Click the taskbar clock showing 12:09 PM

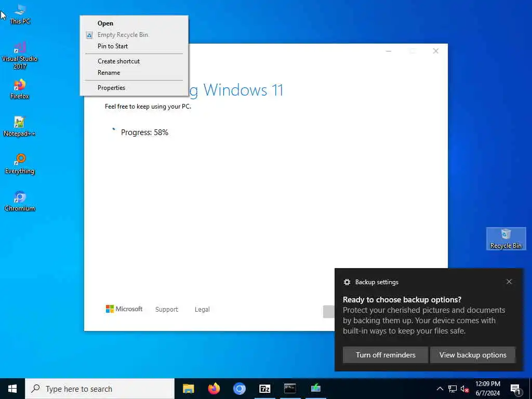tap(487, 389)
